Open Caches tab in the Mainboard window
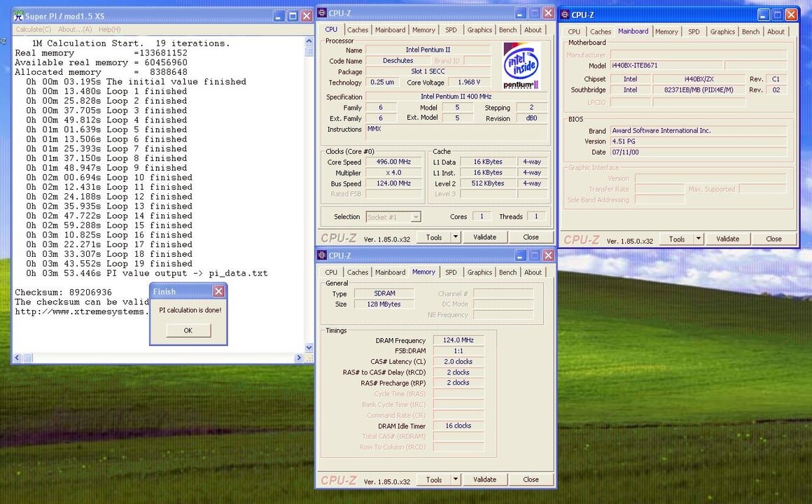This screenshot has height=504, width=812. (600, 31)
